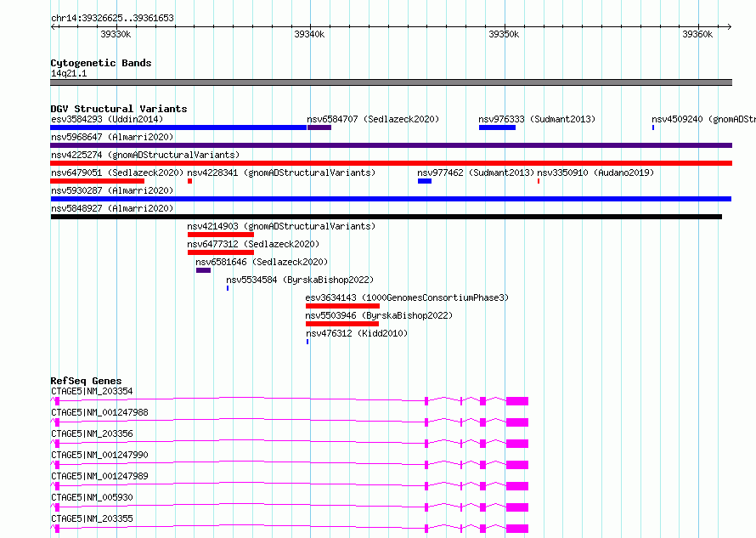756x538 pixels.
Task: Click the Cytogenetic Bands track heading
Action: (101, 63)
